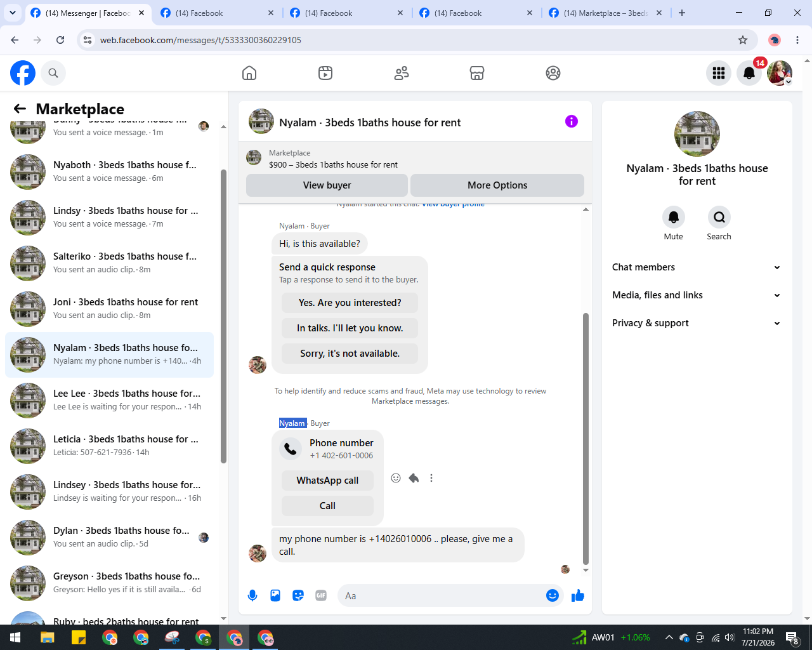Open conversation information purple icon
Viewport: 812px width, 650px height.
click(572, 121)
